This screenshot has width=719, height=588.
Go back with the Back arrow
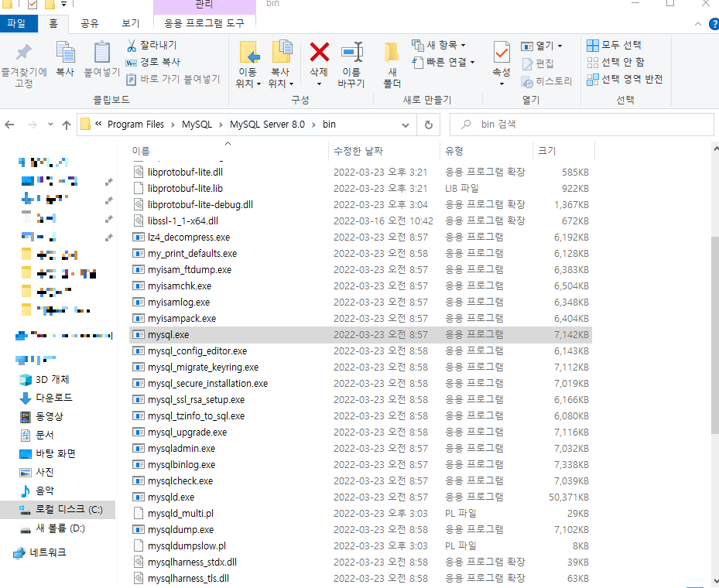(x=9, y=125)
